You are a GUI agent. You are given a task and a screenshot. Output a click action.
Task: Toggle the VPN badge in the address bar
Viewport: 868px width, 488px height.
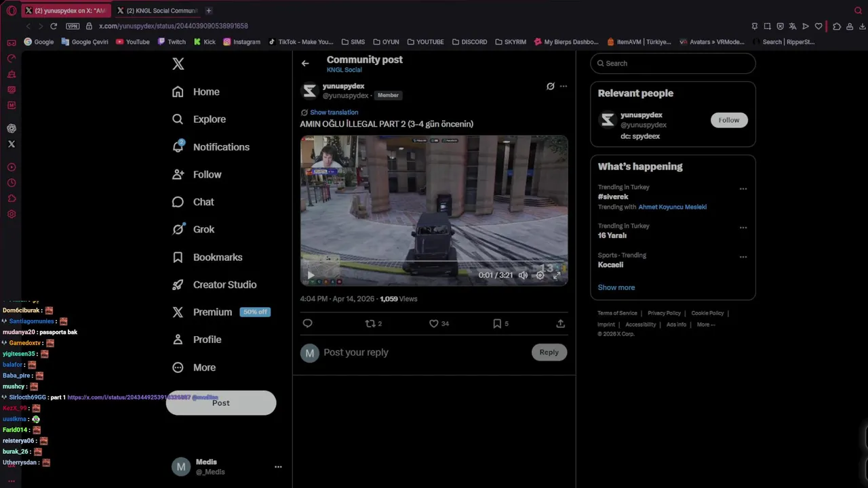(x=73, y=26)
